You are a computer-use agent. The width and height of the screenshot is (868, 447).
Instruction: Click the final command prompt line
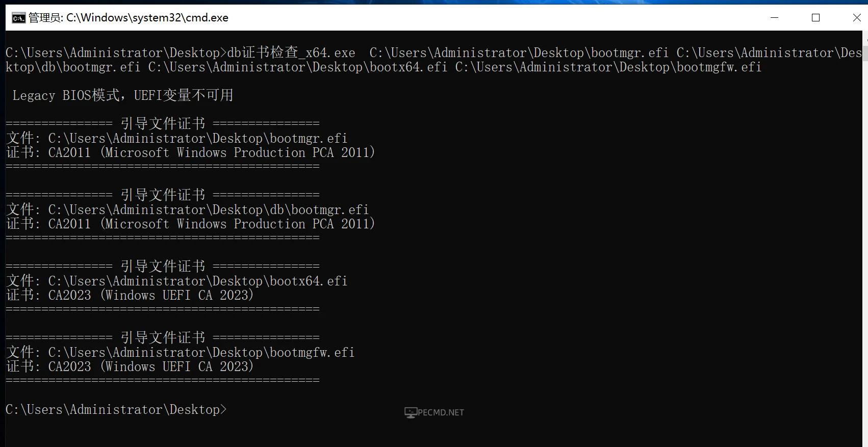pos(116,409)
